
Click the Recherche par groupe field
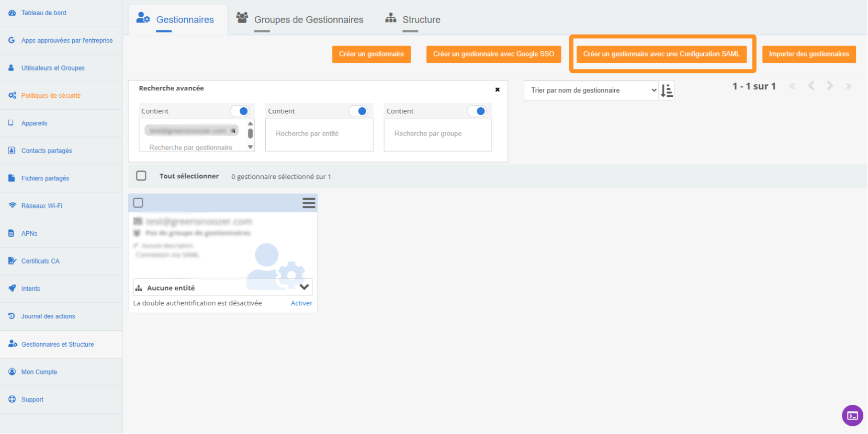click(x=437, y=134)
